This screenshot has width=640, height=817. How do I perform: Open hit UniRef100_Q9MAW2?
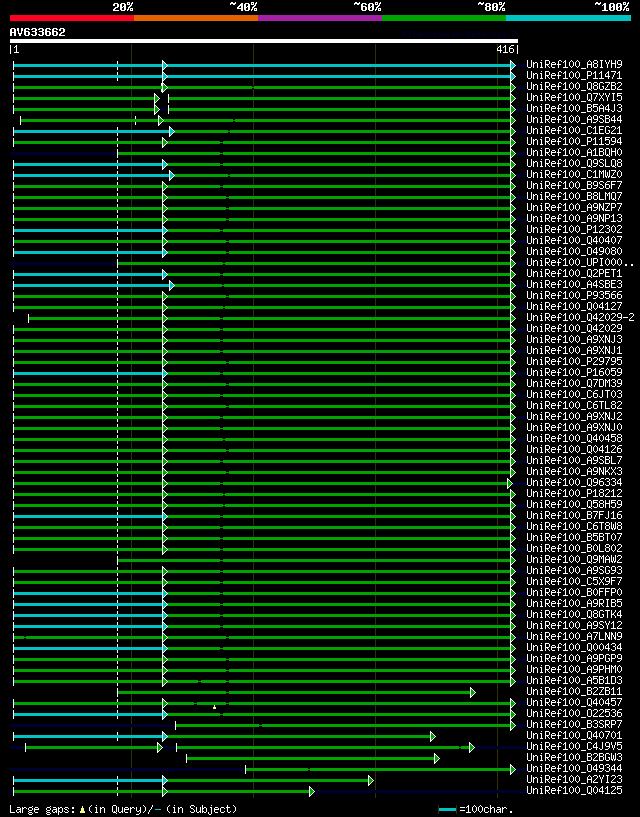pos(574,560)
